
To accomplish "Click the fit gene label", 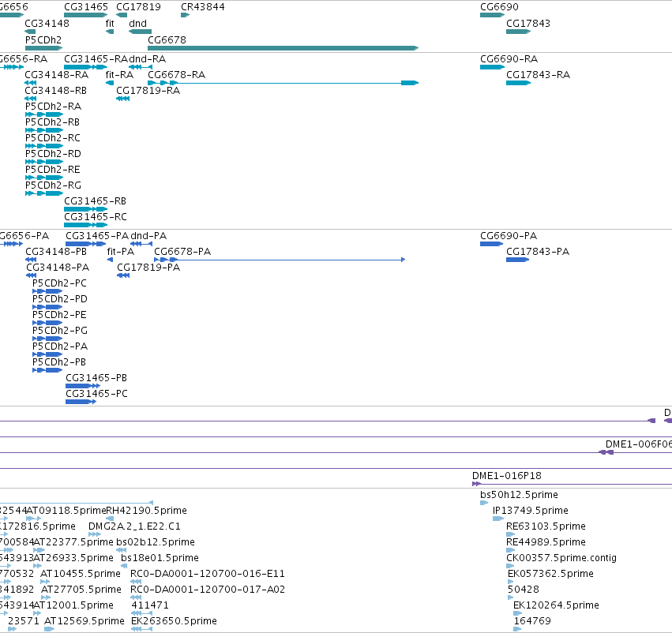I will click(110, 24).
